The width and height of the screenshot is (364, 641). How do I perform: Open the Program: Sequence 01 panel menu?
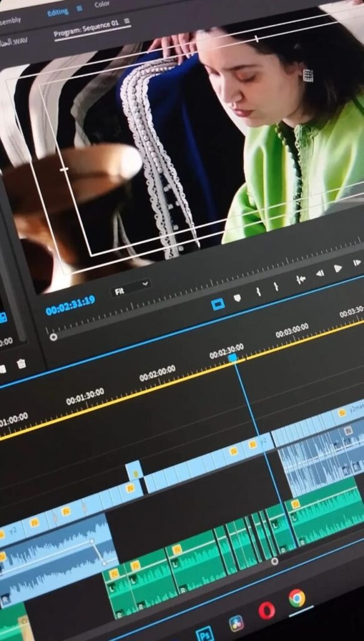click(x=126, y=21)
